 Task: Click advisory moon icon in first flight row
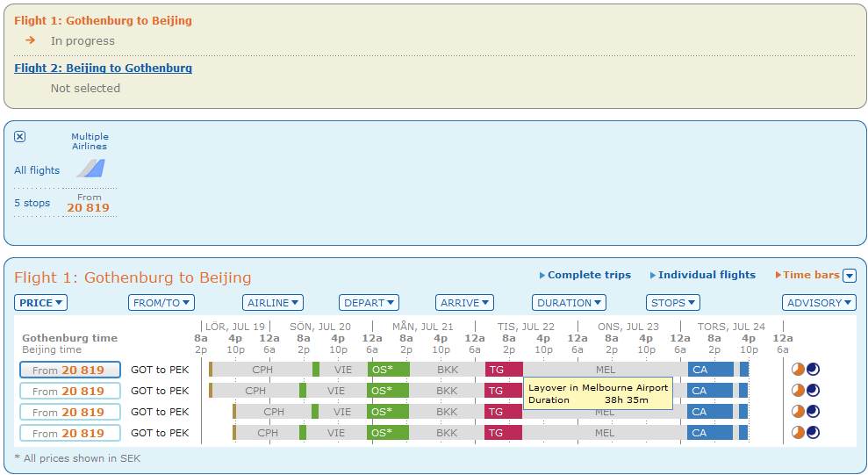coord(813,370)
